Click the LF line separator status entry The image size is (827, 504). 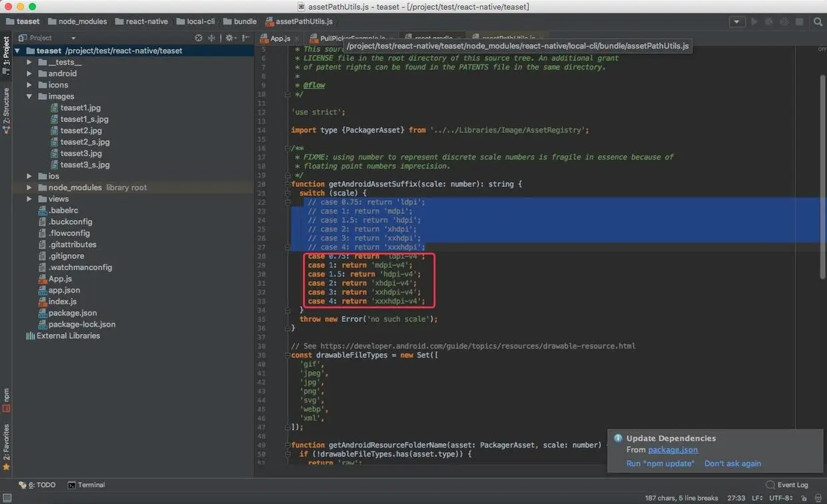click(758, 498)
